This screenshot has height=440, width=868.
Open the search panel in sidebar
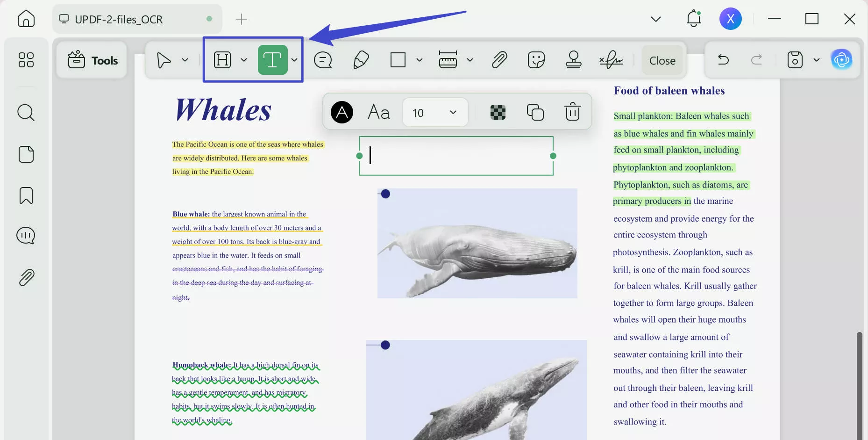click(x=26, y=113)
